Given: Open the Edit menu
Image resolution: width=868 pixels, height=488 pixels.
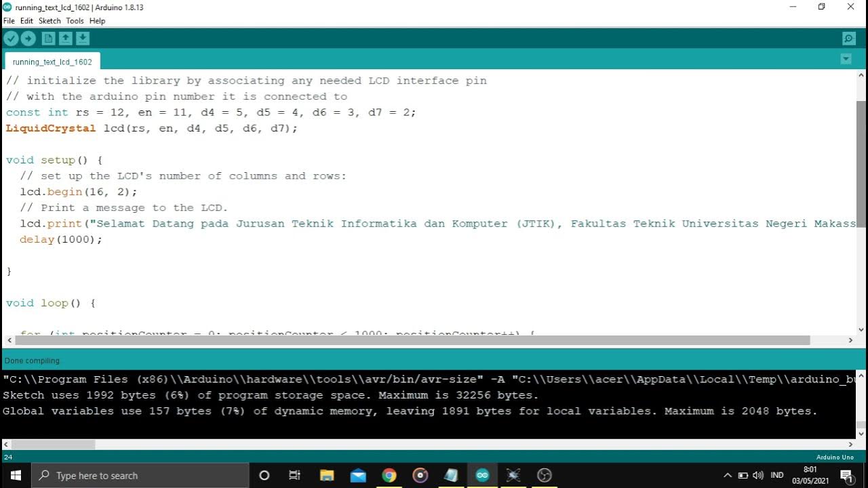Looking at the screenshot, I should point(26,21).
